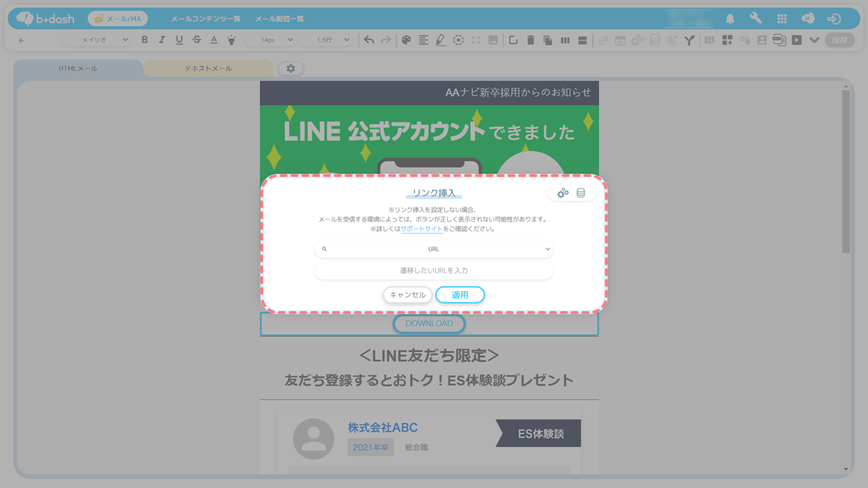The height and width of the screenshot is (488, 868).
Task: Open the サポートサイト link
Action: point(422,229)
